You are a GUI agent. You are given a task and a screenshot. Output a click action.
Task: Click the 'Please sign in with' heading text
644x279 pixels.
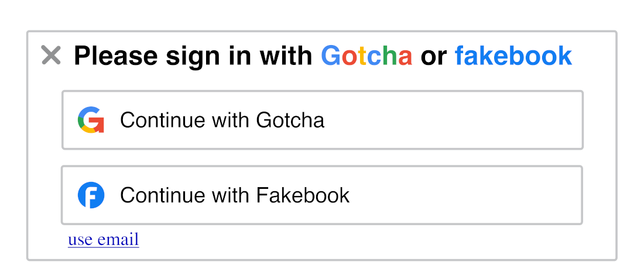click(x=193, y=57)
